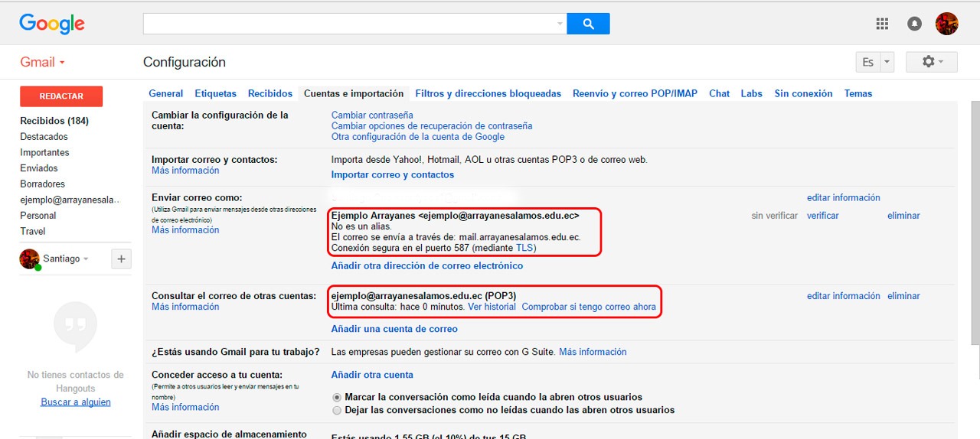Image resolution: width=980 pixels, height=439 pixels.
Task: Switch to the Recibidos settings tab
Action: [269, 93]
